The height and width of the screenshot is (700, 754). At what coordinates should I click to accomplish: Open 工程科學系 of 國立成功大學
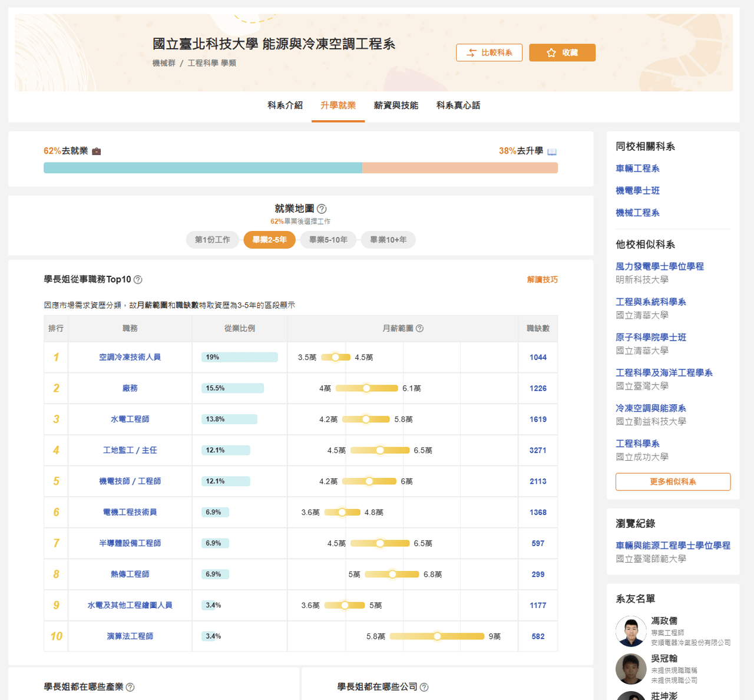tap(637, 443)
